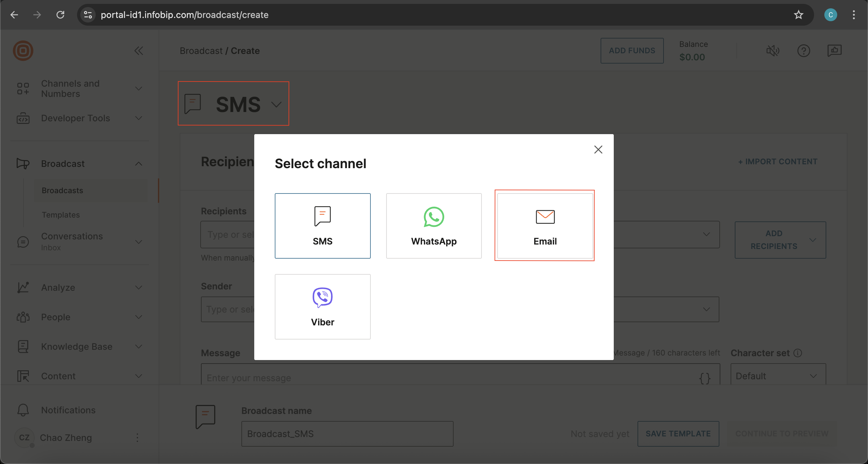The width and height of the screenshot is (868, 464).
Task: Click the Broadcast breadcrumb link
Action: 201,51
